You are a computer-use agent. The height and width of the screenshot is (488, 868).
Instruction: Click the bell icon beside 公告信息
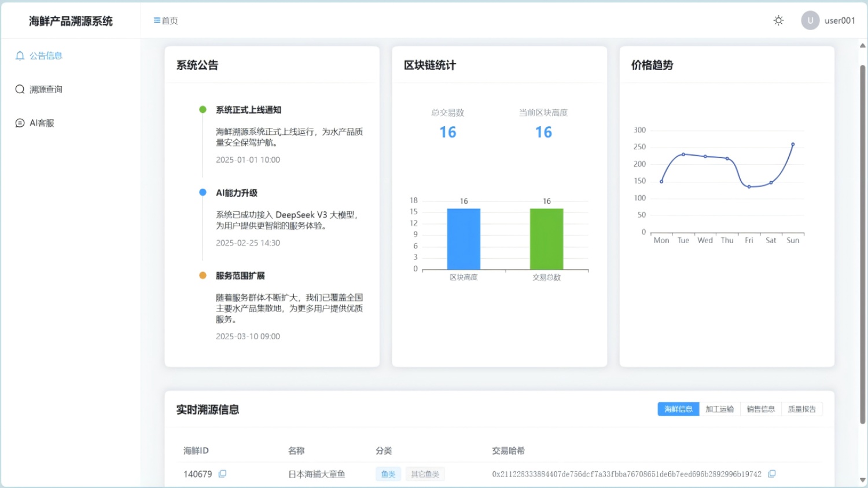click(20, 56)
